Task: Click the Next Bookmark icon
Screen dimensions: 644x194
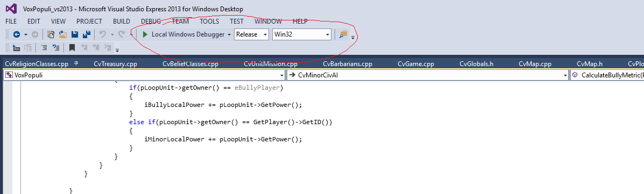Action: tap(96, 48)
